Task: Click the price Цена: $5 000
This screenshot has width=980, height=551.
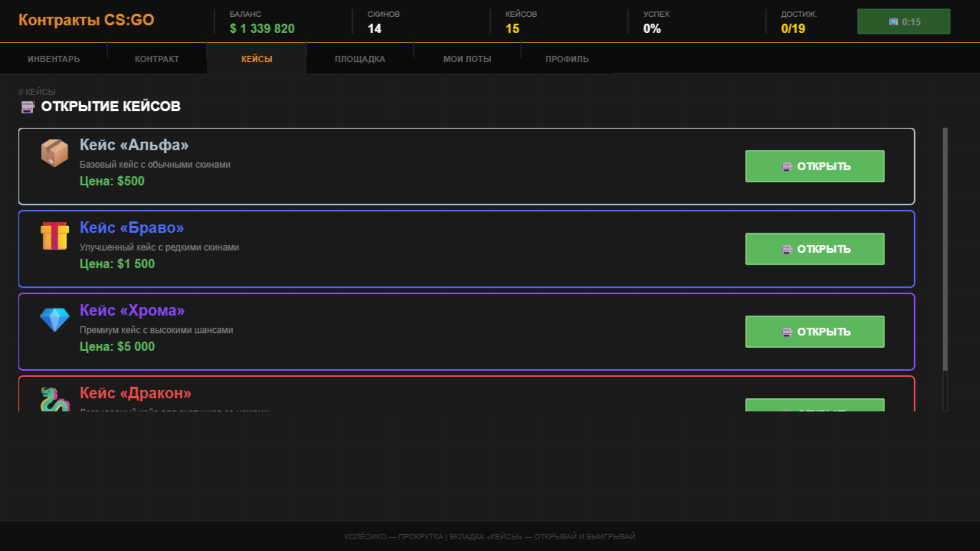Action: coord(117,347)
